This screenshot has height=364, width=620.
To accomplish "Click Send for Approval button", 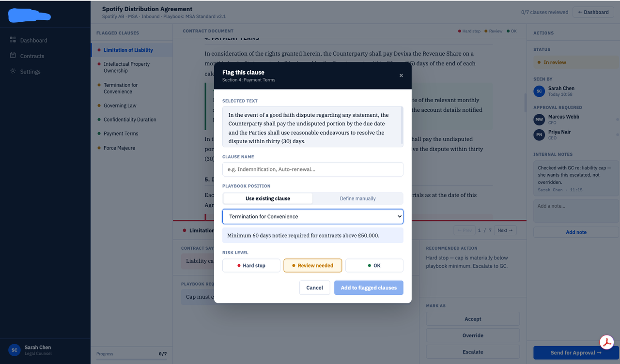I will [x=576, y=353].
